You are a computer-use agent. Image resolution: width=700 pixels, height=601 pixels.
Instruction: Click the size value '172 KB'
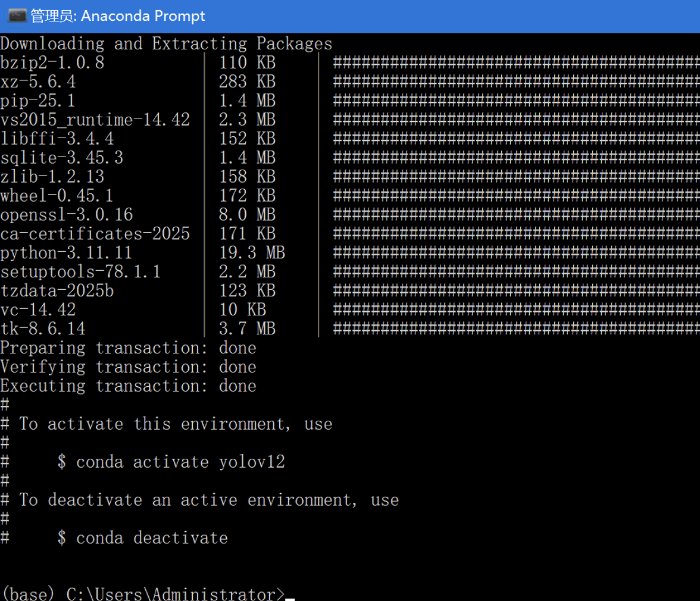tap(248, 196)
